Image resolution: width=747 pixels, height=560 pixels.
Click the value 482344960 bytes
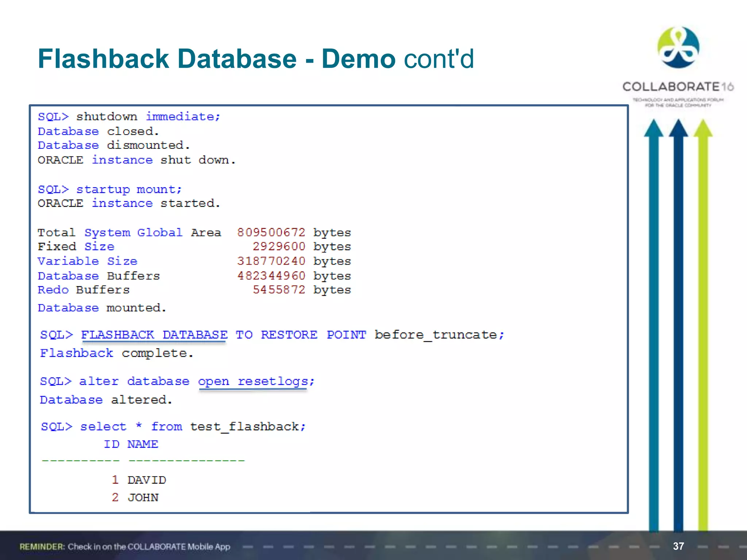(294, 276)
